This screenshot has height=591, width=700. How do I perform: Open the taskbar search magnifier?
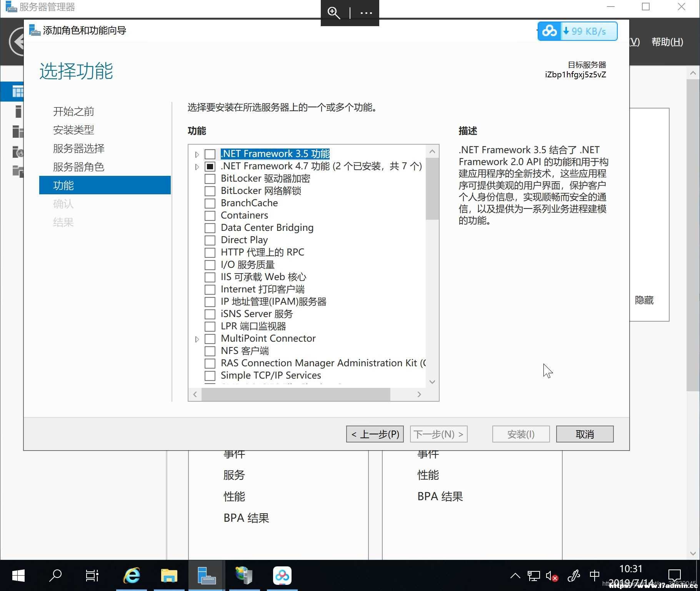click(x=56, y=576)
